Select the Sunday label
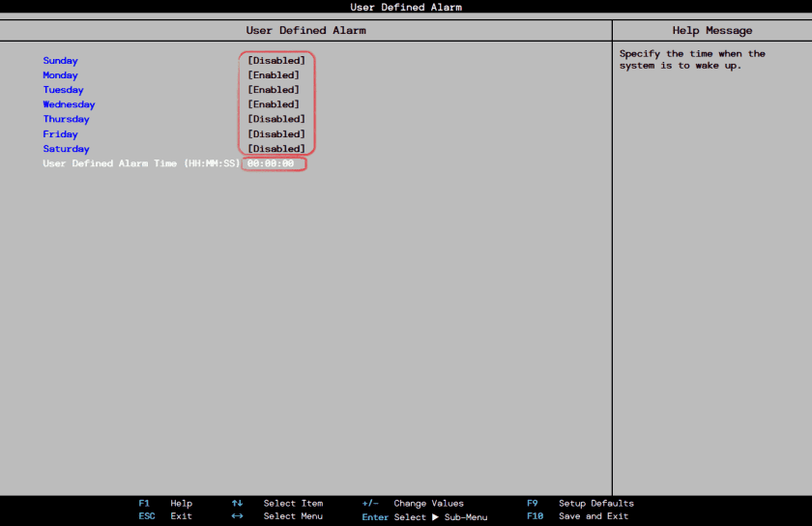Viewport: 812px width, 526px height. point(60,61)
